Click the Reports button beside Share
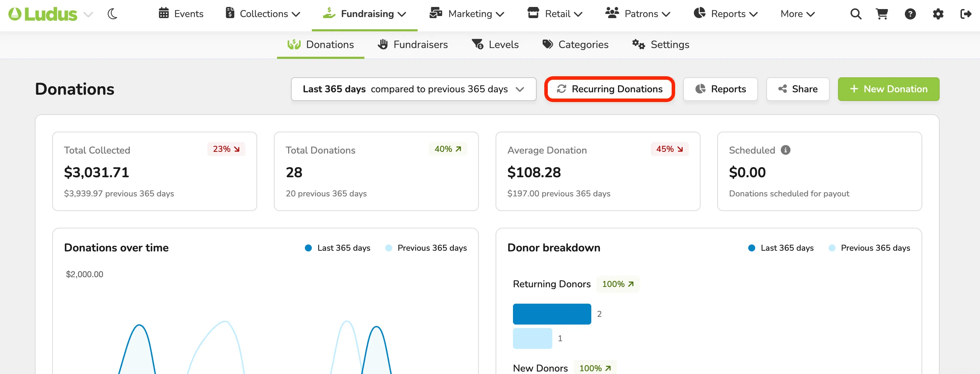Image resolution: width=980 pixels, height=374 pixels. pos(720,89)
